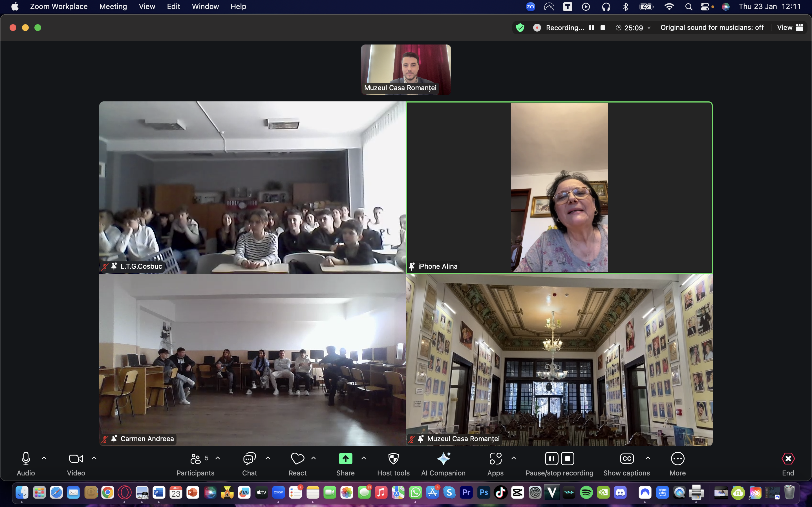Open the Window menu in menu bar
This screenshot has height=507, width=812.
click(205, 6)
